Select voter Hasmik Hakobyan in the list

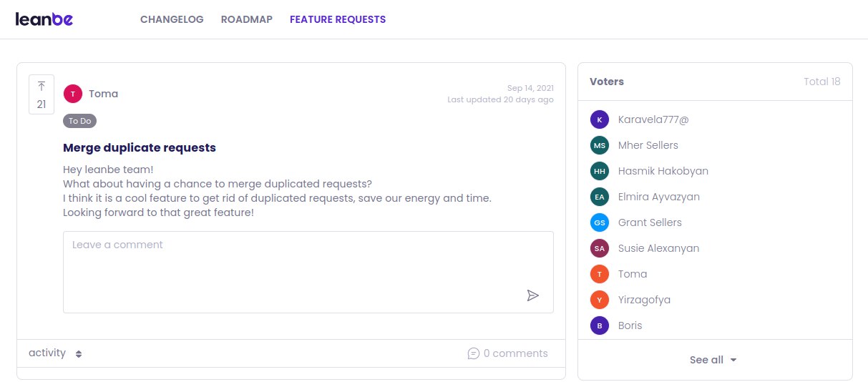tap(663, 171)
